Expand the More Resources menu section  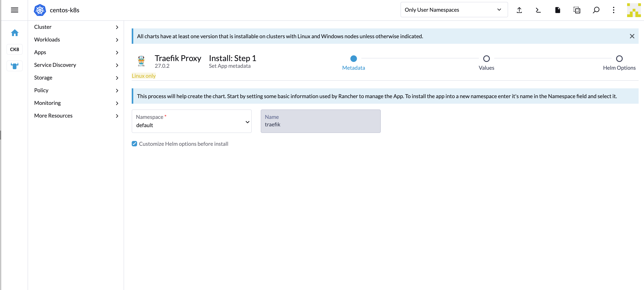[76, 116]
